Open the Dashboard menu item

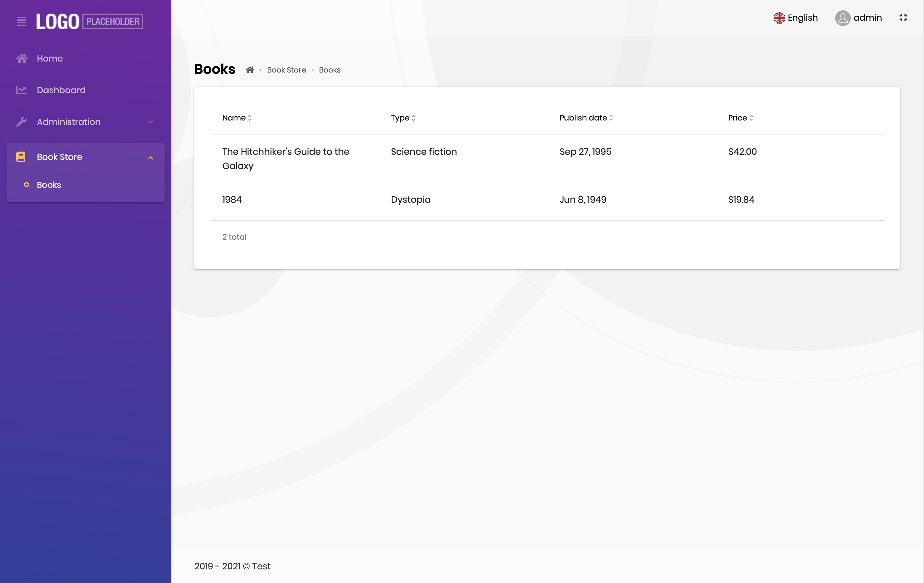pos(61,90)
